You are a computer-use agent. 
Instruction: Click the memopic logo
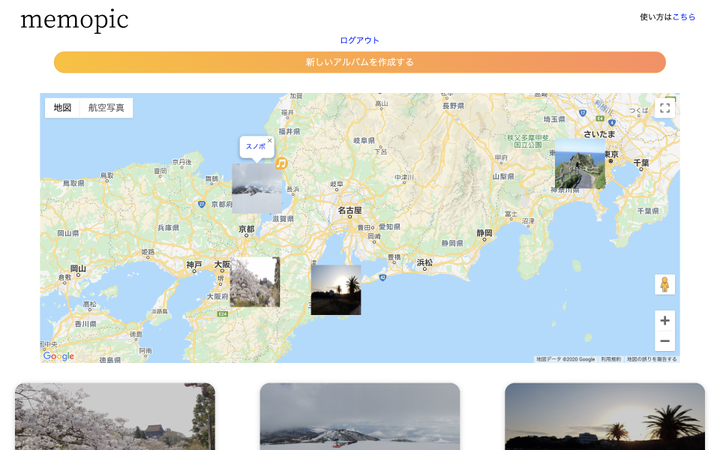tap(74, 20)
